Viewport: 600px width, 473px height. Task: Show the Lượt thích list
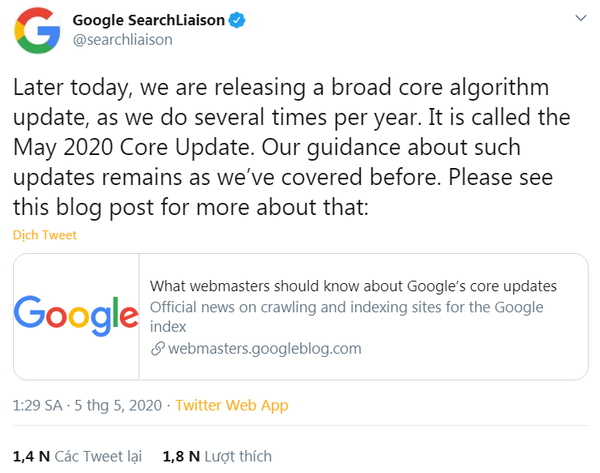237,456
